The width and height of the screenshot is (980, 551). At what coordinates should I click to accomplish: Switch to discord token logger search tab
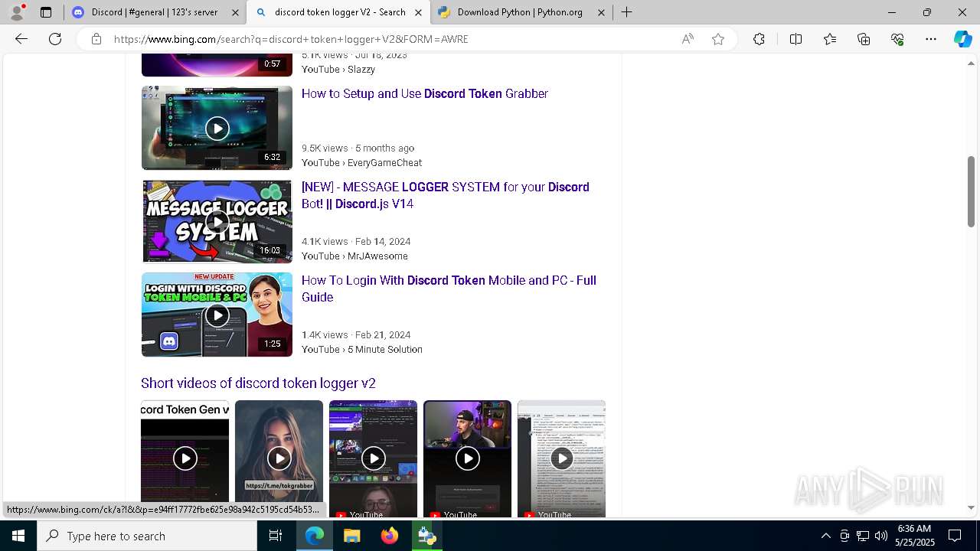338,12
